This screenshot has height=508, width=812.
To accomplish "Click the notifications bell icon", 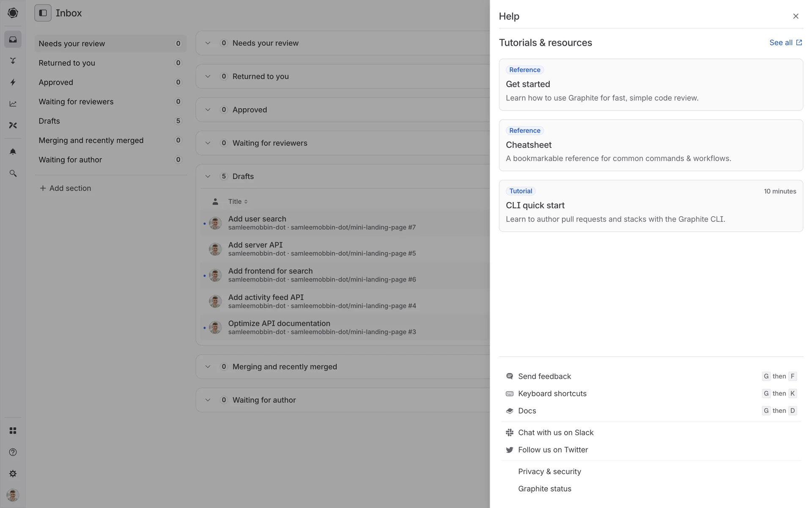I will point(13,152).
